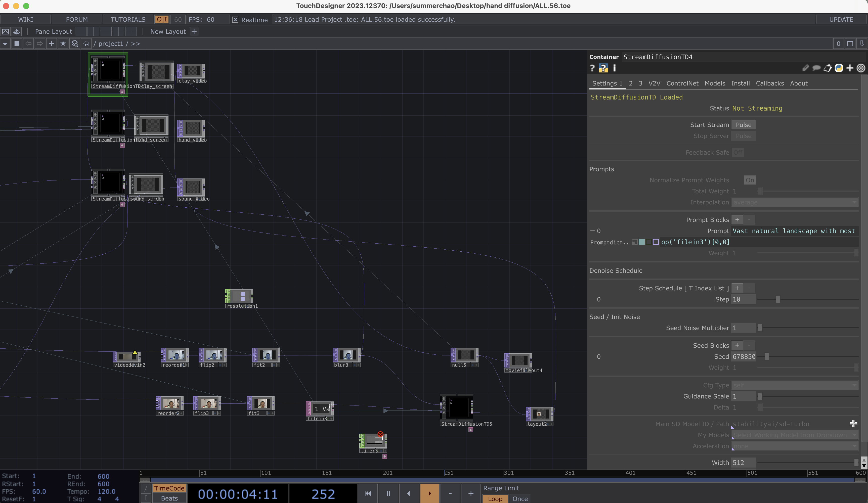Click the parameter panel pencil edit icon
Screen dimensions: 868x503
coord(805,68)
